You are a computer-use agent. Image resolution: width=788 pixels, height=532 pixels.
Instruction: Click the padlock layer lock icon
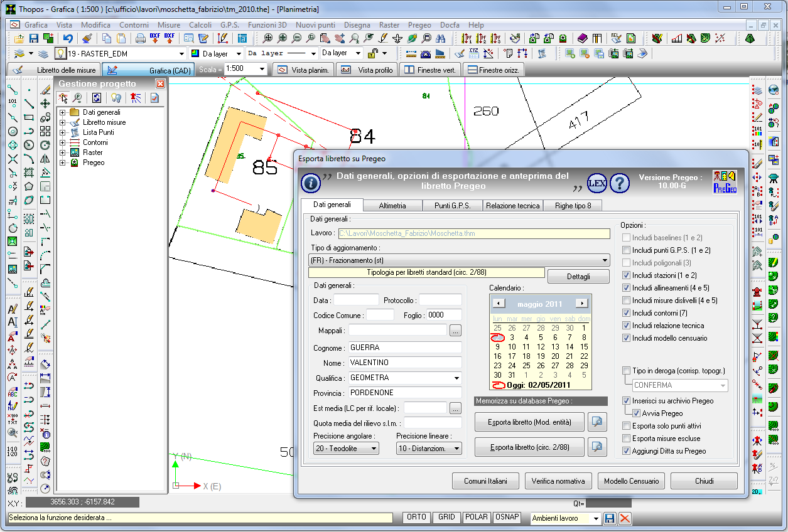pyautogui.click(x=372, y=53)
